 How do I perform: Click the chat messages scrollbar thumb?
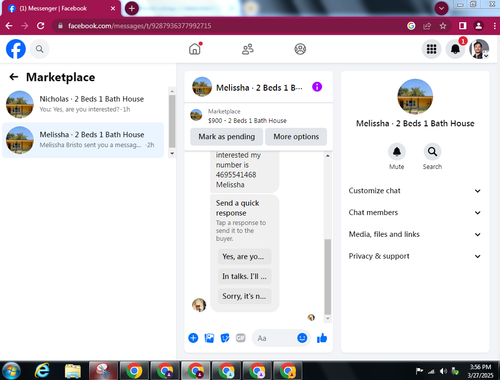point(328,277)
